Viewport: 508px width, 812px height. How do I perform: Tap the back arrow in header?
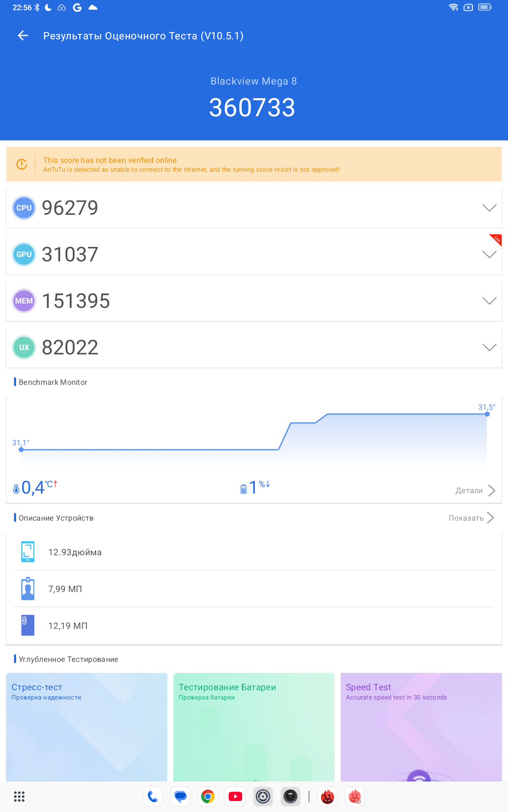23,36
